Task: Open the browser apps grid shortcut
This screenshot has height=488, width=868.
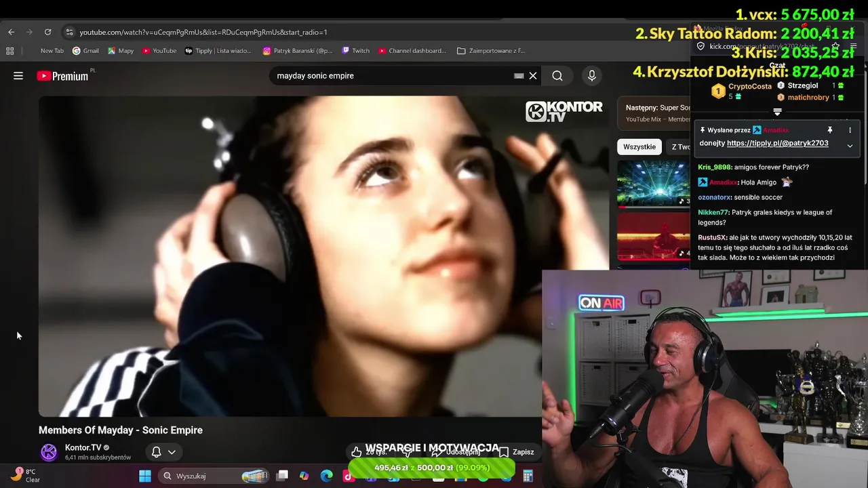Action: [x=10, y=51]
